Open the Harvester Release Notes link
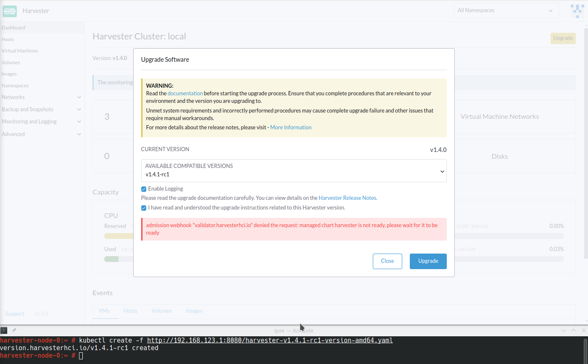 (x=347, y=198)
